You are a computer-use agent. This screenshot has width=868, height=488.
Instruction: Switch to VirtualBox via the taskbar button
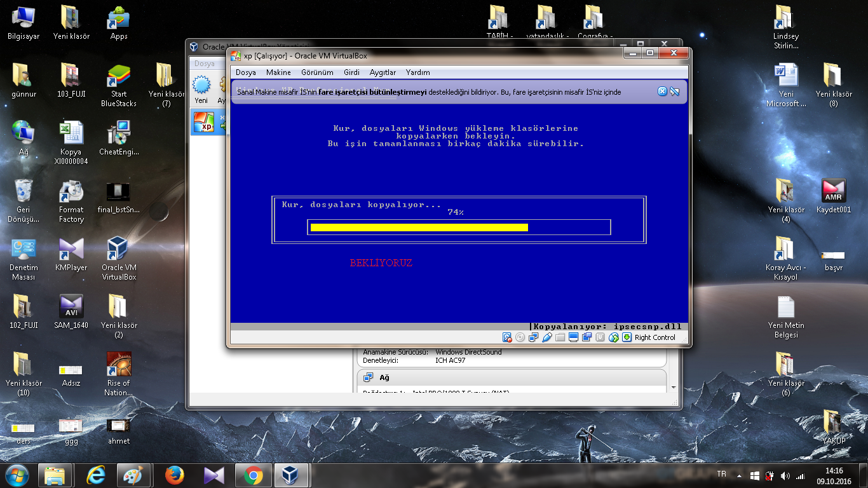coord(292,475)
